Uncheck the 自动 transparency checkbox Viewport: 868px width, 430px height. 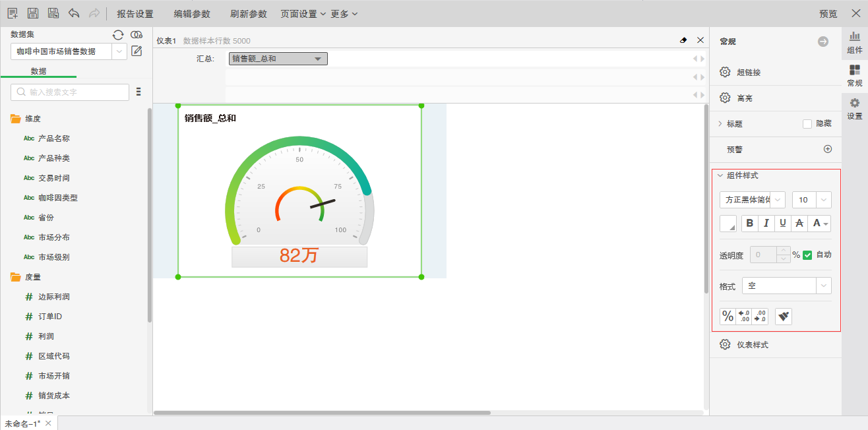807,255
